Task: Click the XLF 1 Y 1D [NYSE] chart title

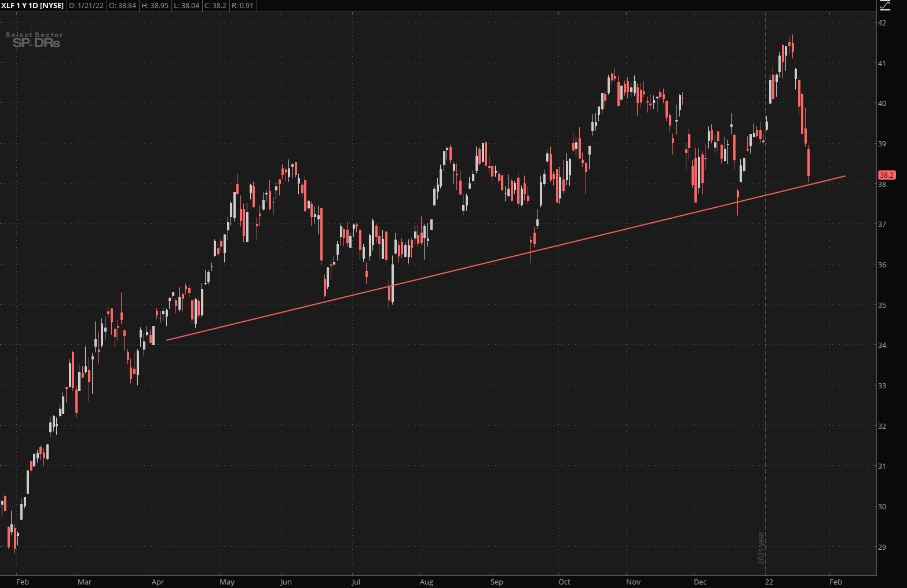Action: coord(32,6)
